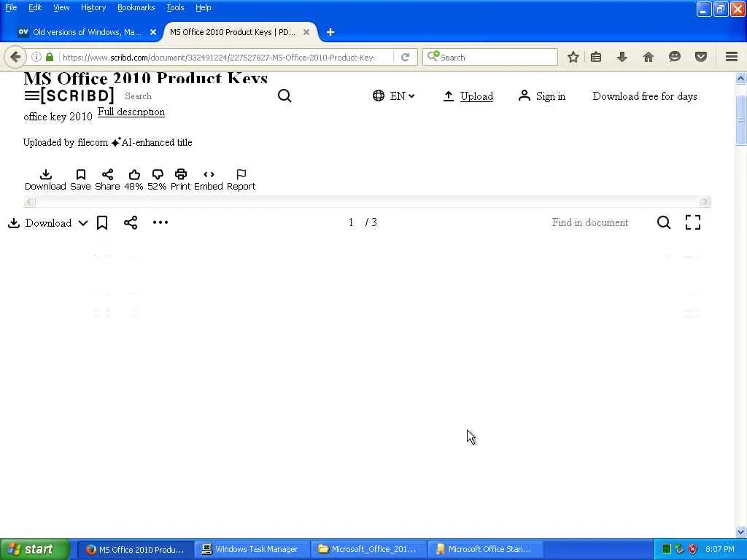The width and height of the screenshot is (747, 560).
Task: Open the Bookmarks menu
Action: pos(136,7)
